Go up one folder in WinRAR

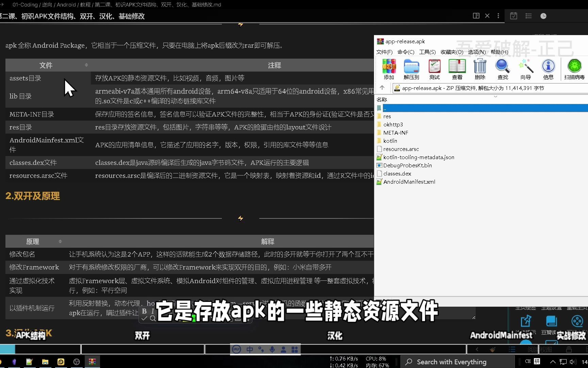(382, 88)
